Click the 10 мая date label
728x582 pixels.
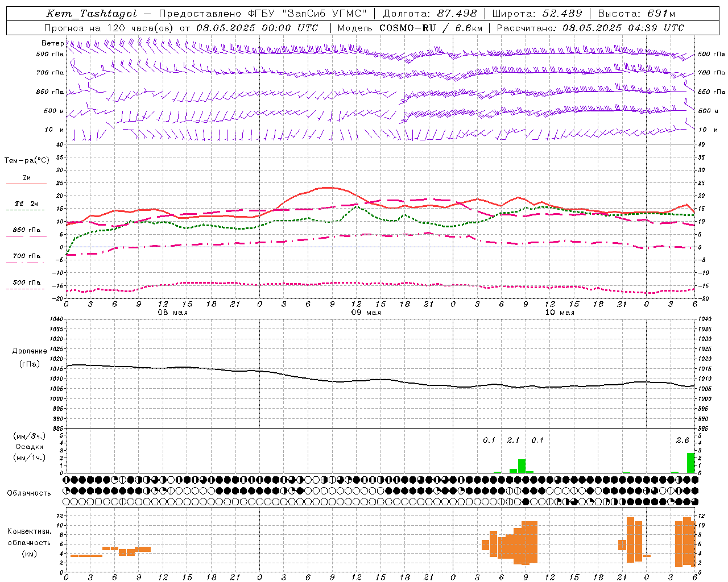click(560, 313)
